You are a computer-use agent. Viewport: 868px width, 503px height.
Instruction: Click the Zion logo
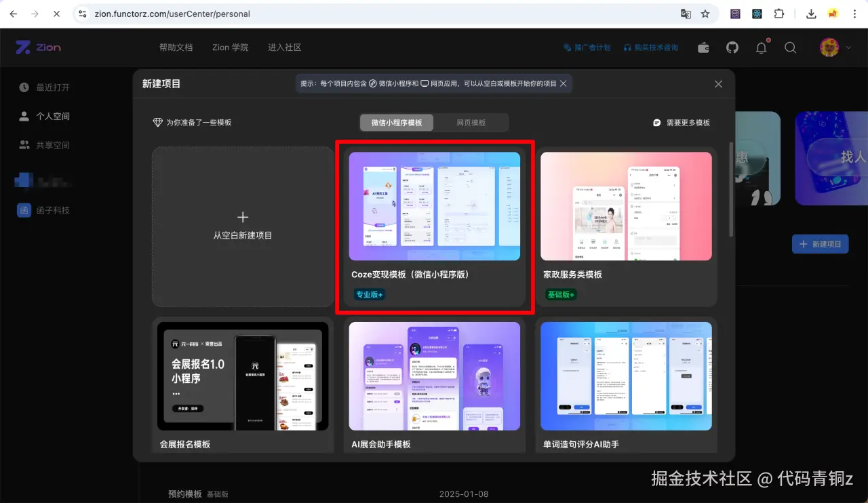[x=39, y=47]
